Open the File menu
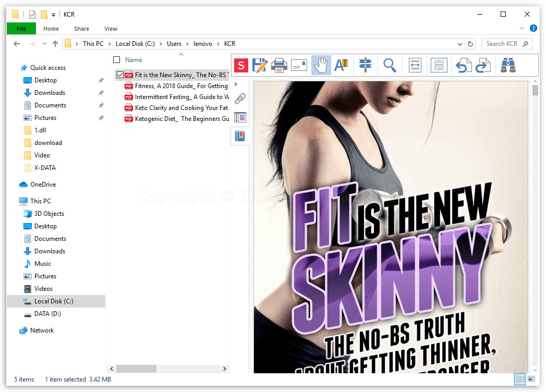This screenshot has height=392, width=546. coord(21,29)
